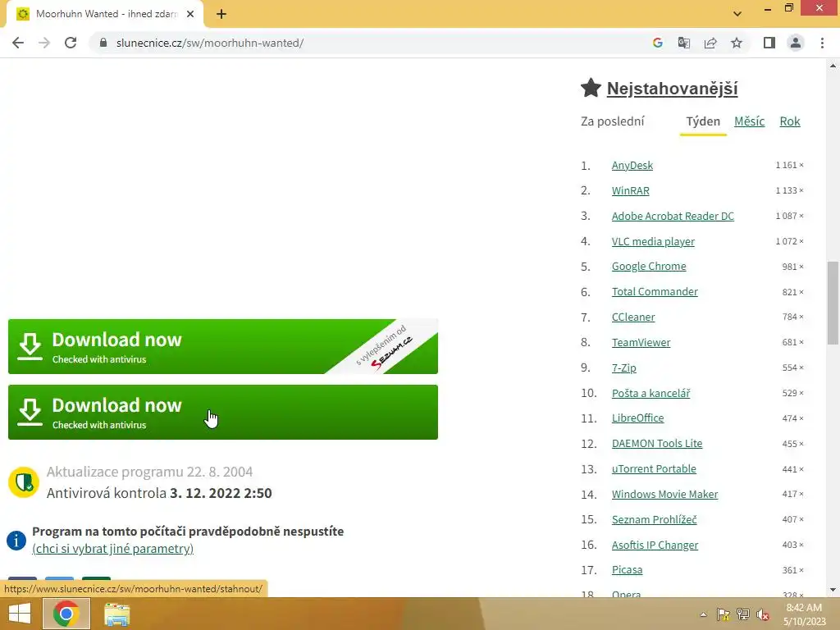Open the Windows Movie Maker link
The image size is (840, 630).
[x=664, y=495]
